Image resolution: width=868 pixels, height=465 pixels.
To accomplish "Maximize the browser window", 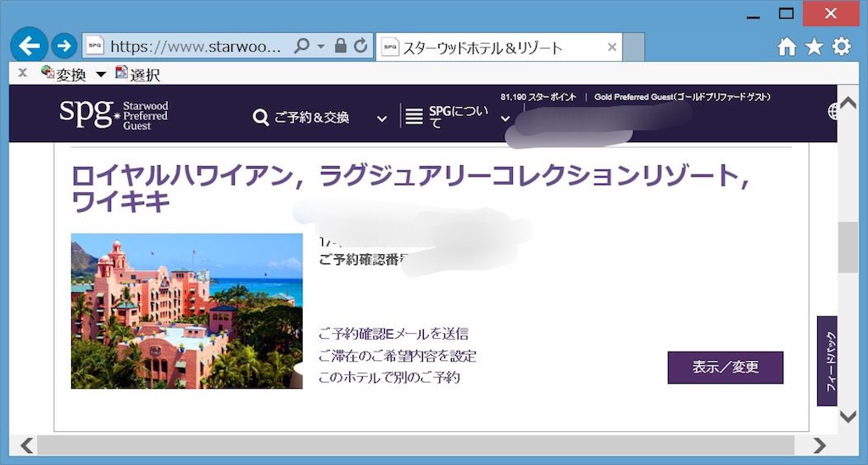I will coord(786,14).
